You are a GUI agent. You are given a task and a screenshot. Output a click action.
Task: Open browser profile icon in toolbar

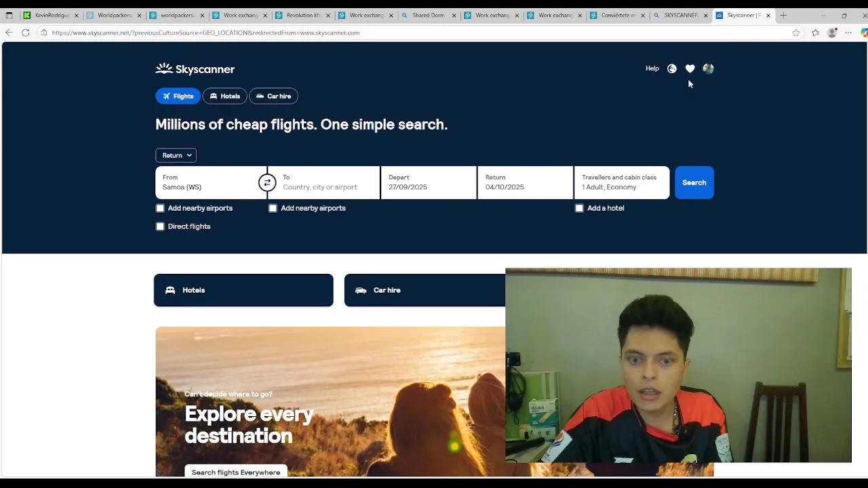tap(832, 33)
